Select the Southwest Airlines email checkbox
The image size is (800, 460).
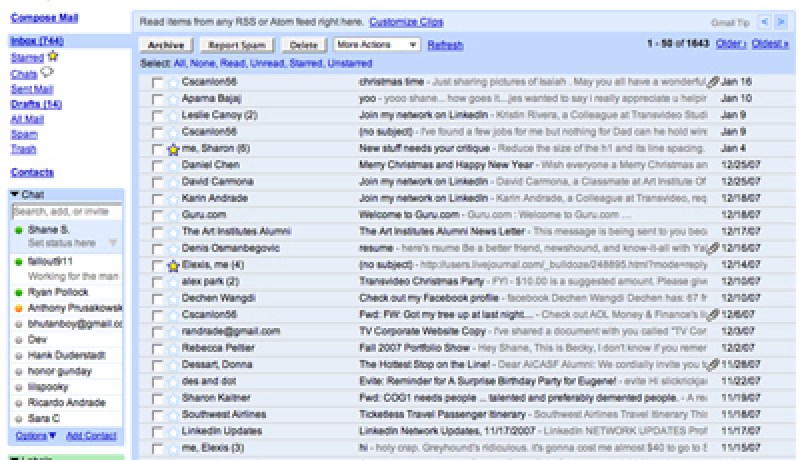[x=157, y=415]
